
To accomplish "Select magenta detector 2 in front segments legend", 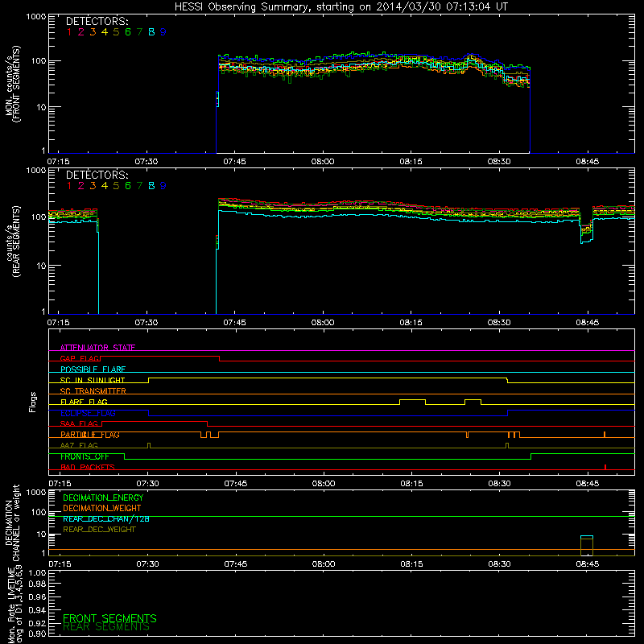I will pyautogui.click(x=81, y=32).
